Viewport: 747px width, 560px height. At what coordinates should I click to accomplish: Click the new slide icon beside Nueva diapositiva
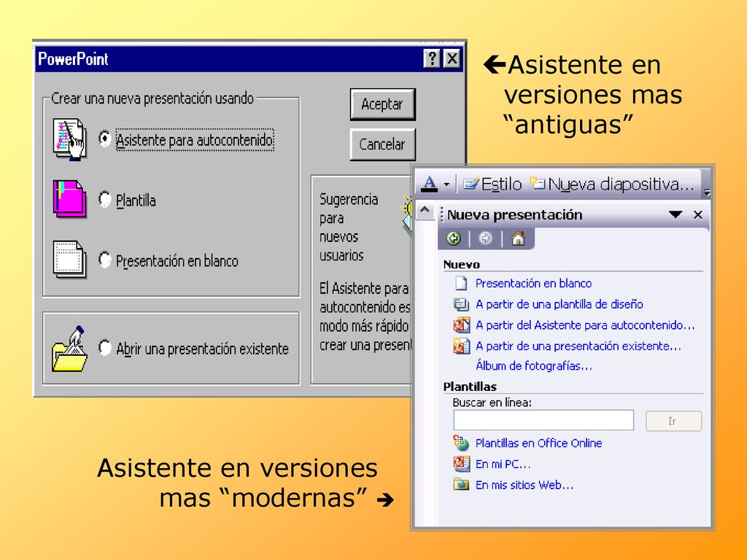pos(538,183)
